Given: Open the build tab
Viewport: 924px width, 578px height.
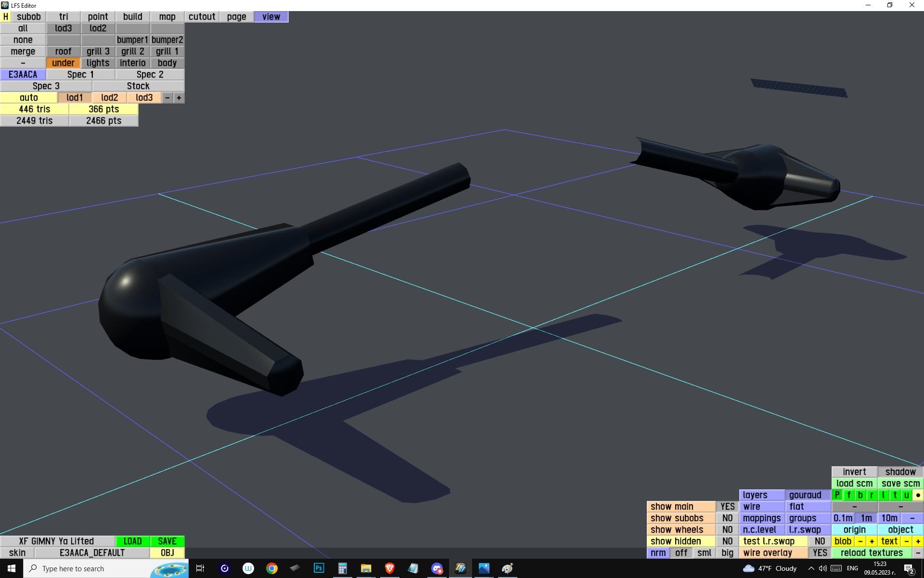Looking at the screenshot, I should point(132,16).
